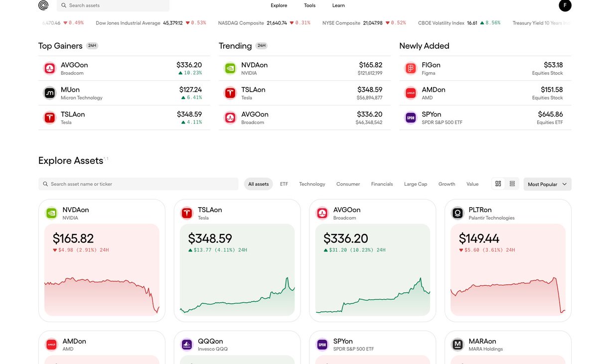The image size is (598, 364).
Task: Click the FIGon Figma icon in Newly Added
Action: click(411, 68)
